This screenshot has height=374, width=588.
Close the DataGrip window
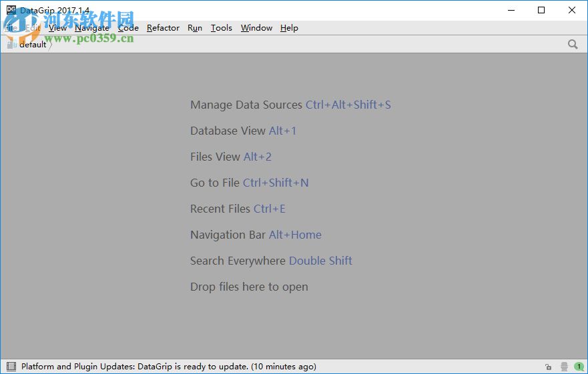pyautogui.click(x=572, y=10)
